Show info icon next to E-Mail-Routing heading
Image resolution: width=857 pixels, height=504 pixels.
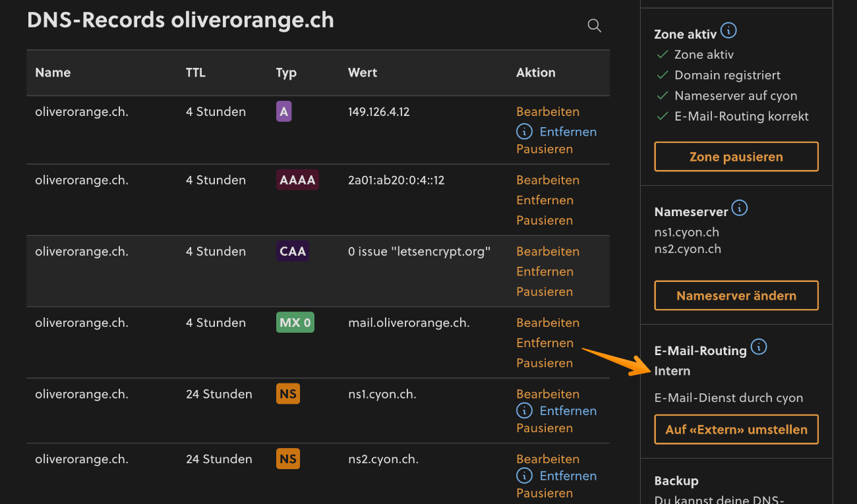click(x=759, y=347)
